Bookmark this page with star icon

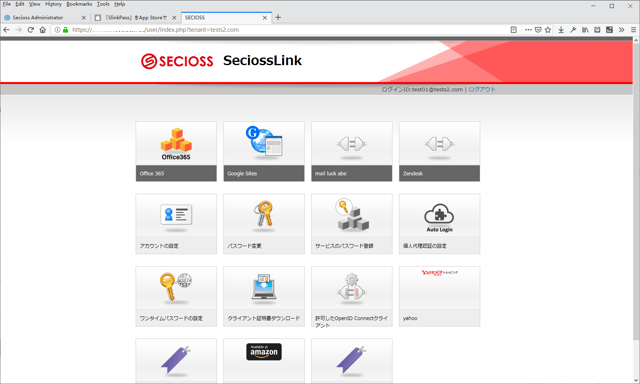pyautogui.click(x=548, y=30)
